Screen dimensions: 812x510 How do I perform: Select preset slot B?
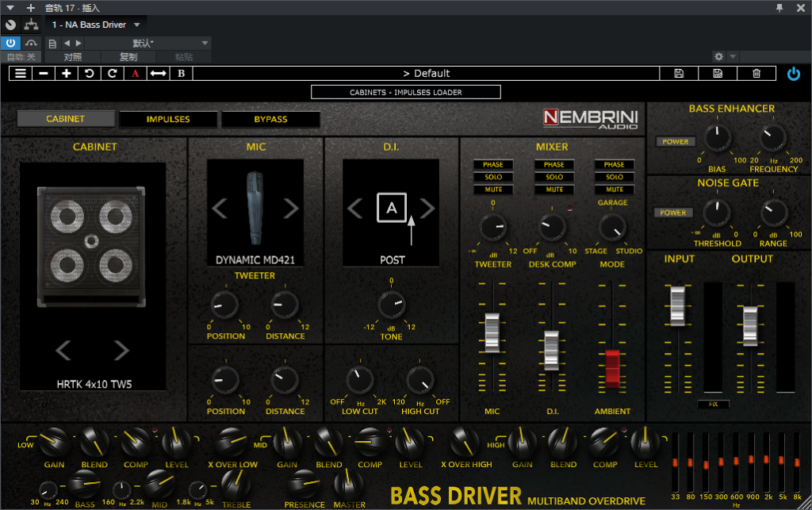tap(182, 74)
